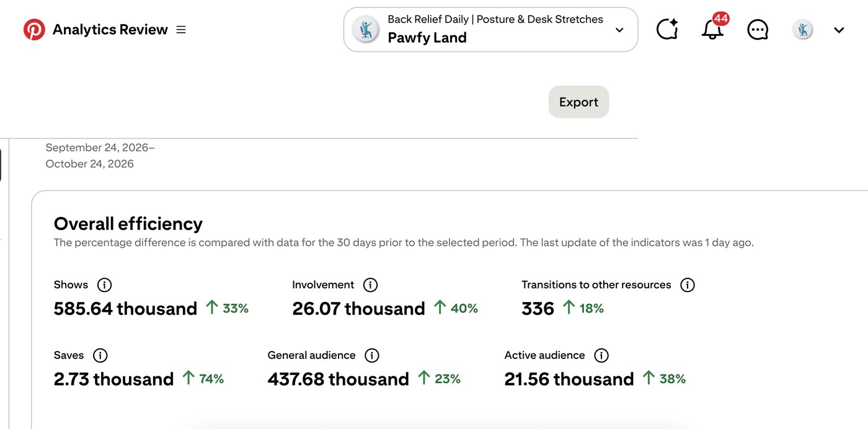This screenshot has width=868, height=429.
Task: Show info for Transitions to other resources
Action: (x=688, y=285)
